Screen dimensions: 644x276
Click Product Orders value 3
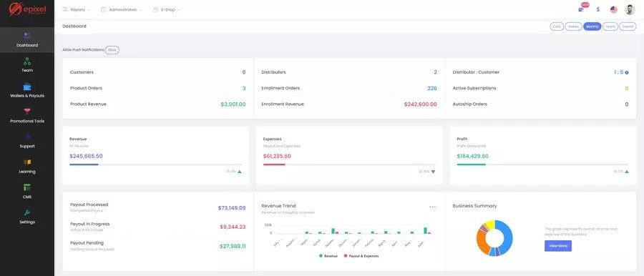point(244,88)
